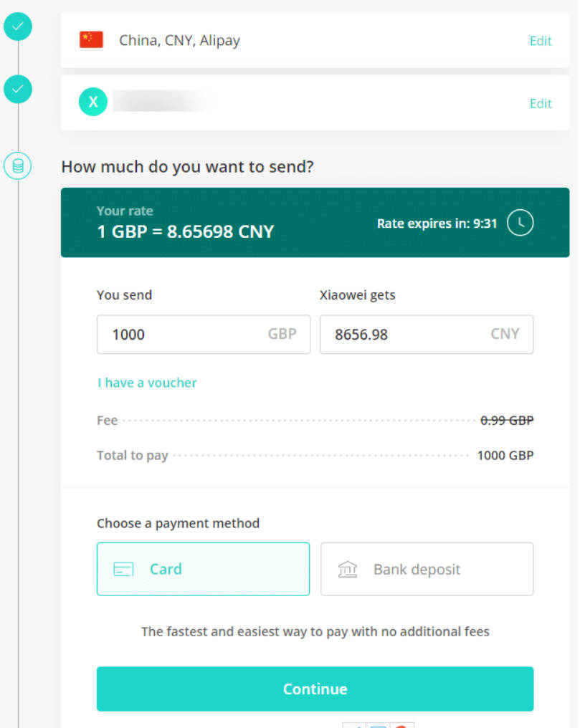Open the I have a voucher link
Viewport: 580px width, 728px height.
pos(147,383)
